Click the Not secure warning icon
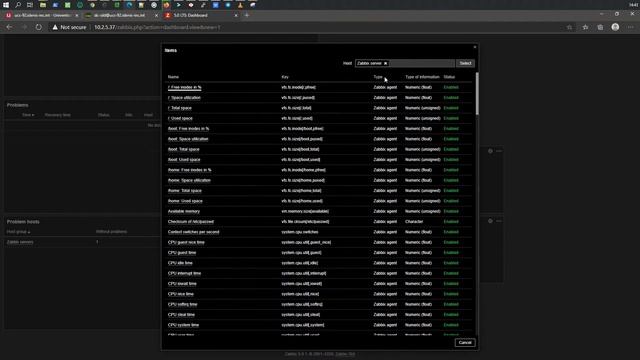 tap(55, 27)
